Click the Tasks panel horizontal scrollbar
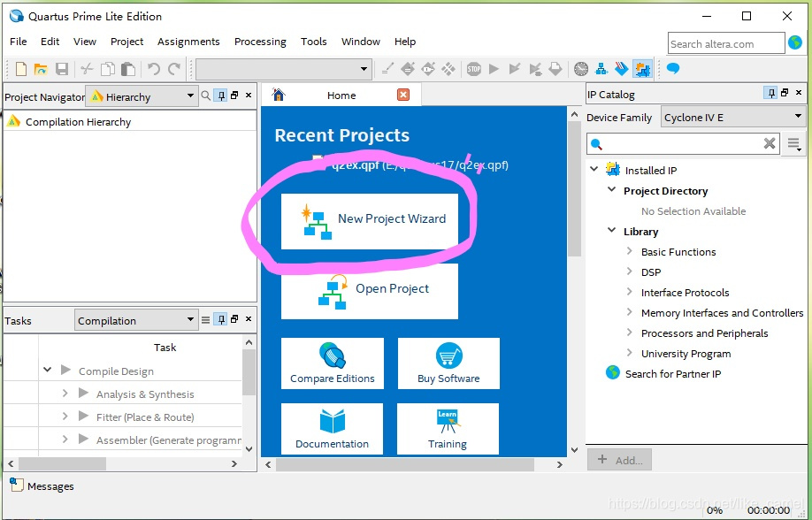 point(62,463)
